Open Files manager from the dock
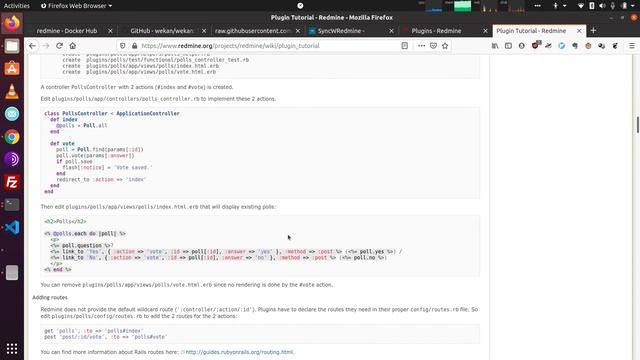 [x=12, y=46]
